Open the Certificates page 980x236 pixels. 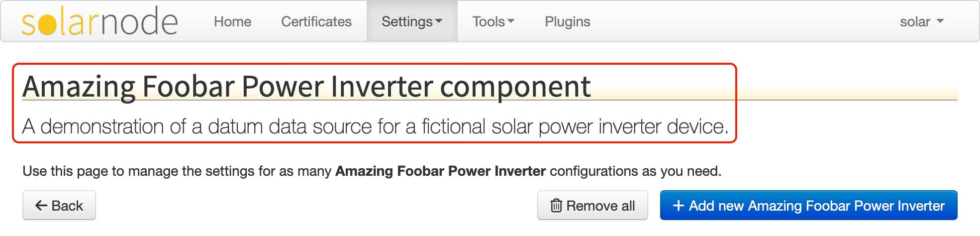coord(316,22)
